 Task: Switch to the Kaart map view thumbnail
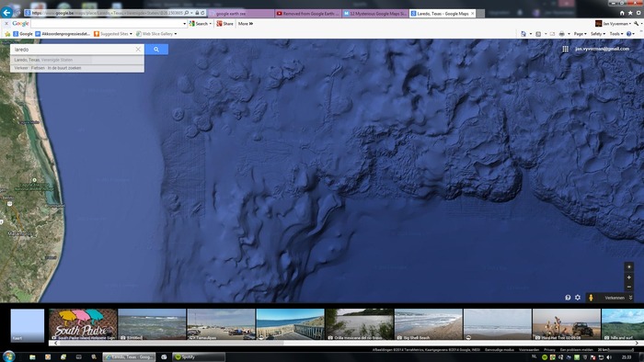tap(27, 325)
